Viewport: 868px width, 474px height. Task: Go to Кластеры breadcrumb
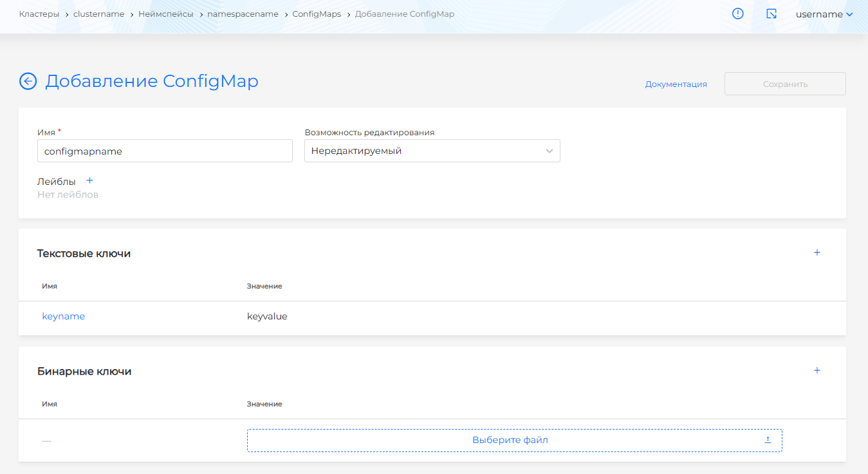pyautogui.click(x=39, y=14)
